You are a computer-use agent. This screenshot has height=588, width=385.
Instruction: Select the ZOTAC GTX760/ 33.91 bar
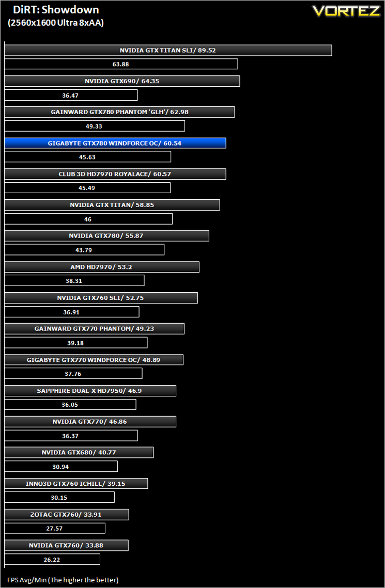(67, 515)
